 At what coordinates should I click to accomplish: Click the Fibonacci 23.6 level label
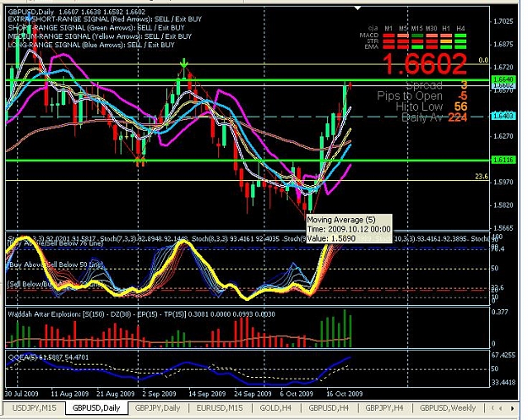(x=482, y=176)
